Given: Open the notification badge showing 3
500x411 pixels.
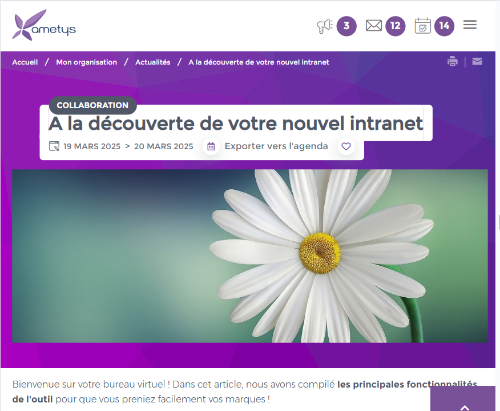Looking at the screenshot, I should 347,26.
